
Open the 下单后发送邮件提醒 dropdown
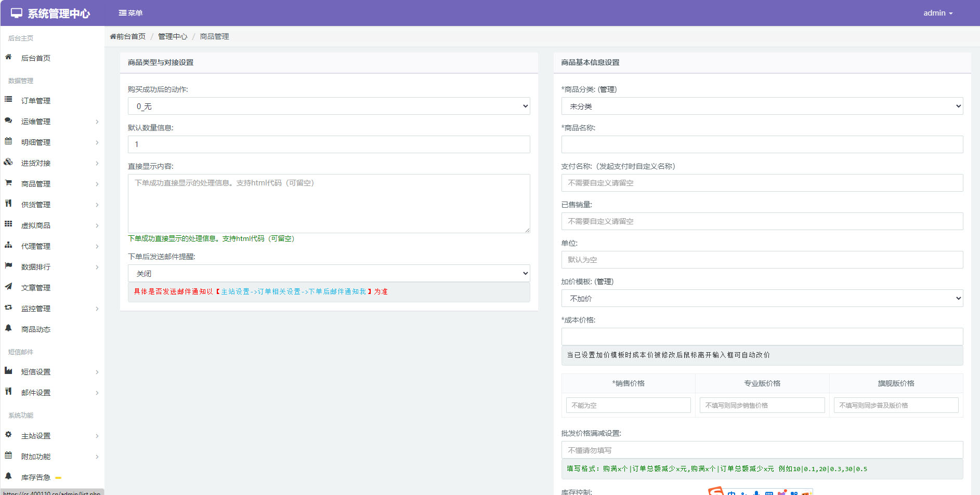click(x=329, y=273)
